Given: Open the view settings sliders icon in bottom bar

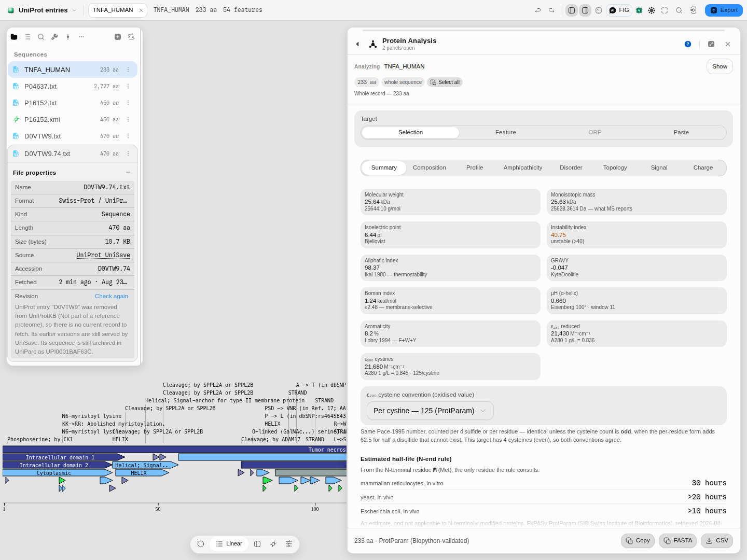Looking at the screenshot, I should tap(289, 544).
